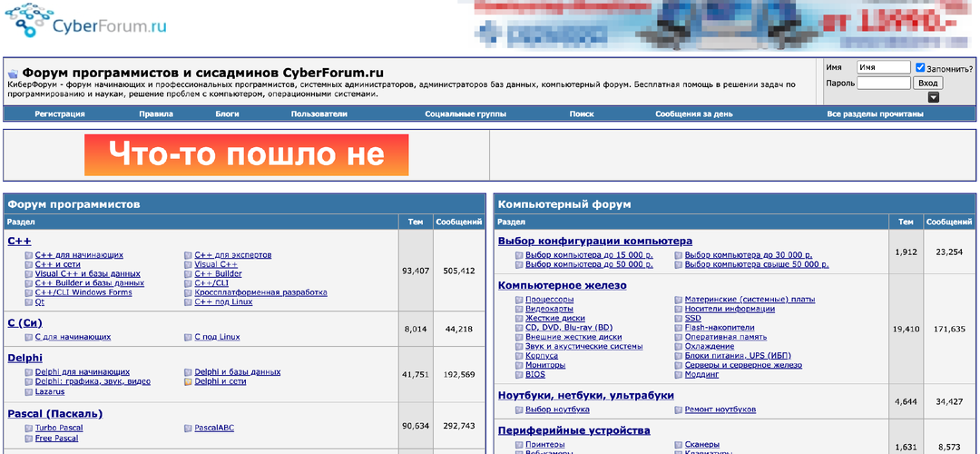The height and width of the screenshot is (454, 980).
Task: Click the folder icon next to Принтеры
Action: click(519, 445)
